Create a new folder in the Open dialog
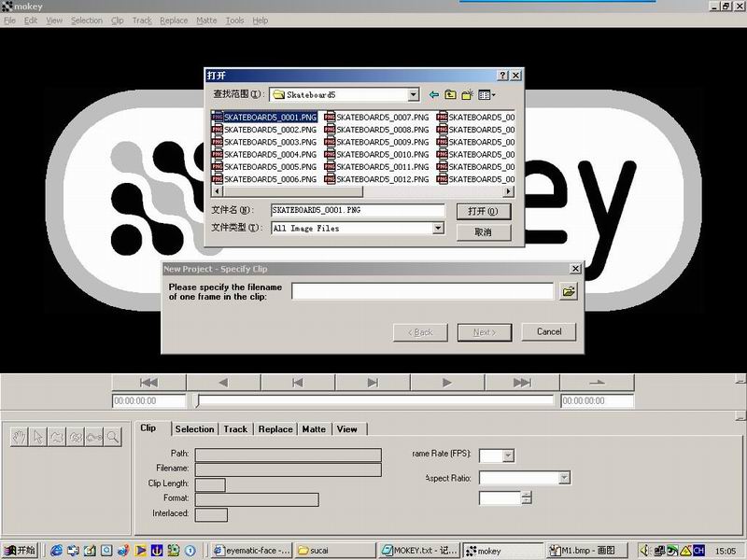The height and width of the screenshot is (560, 747). click(x=468, y=95)
